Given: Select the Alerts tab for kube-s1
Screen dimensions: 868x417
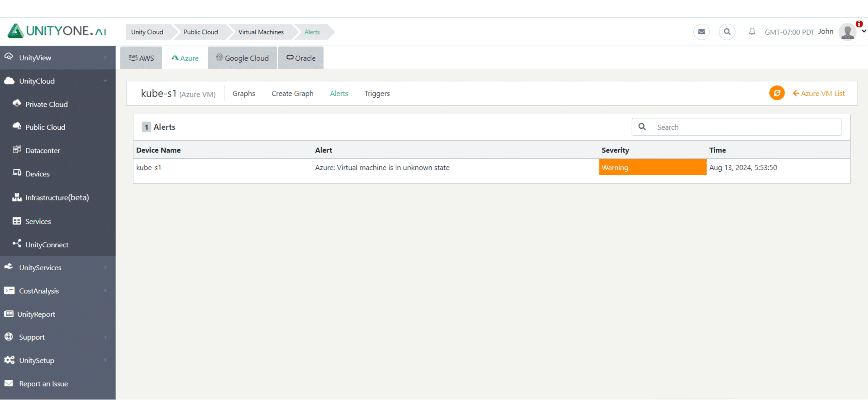Looking at the screenshot, I should point(339,93).
